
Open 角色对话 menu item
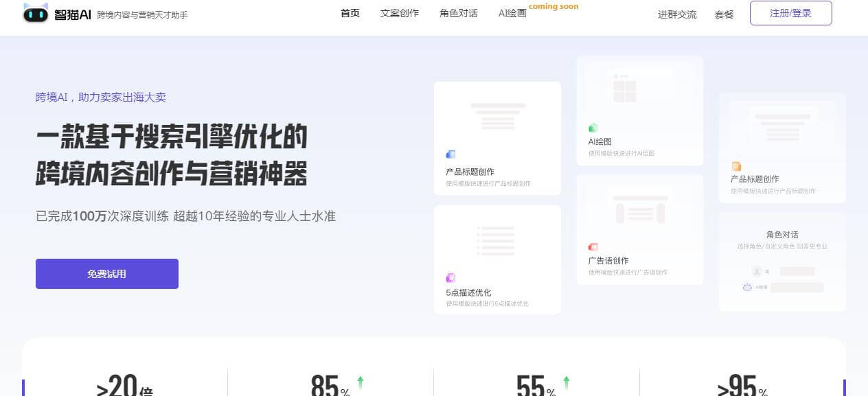(x=459, y=13)
